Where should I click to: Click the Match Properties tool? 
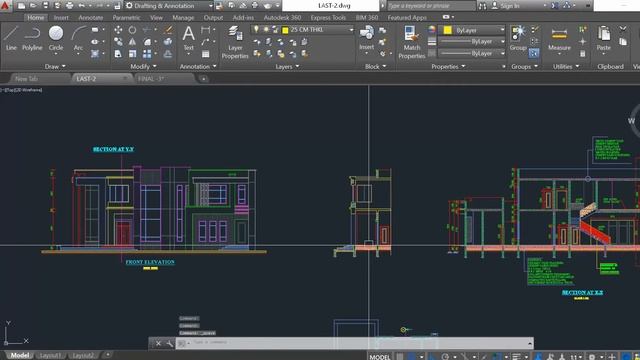(411, 42)
